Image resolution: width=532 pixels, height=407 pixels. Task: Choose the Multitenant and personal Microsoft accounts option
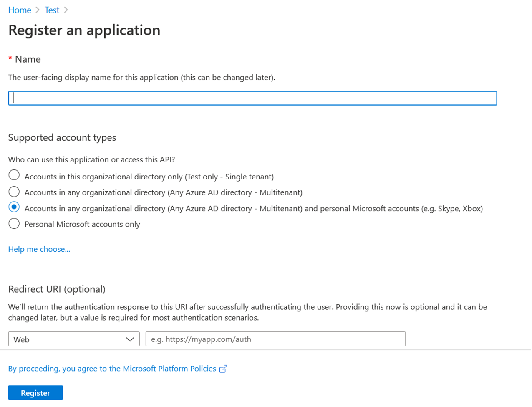click(x=14, y=207)
